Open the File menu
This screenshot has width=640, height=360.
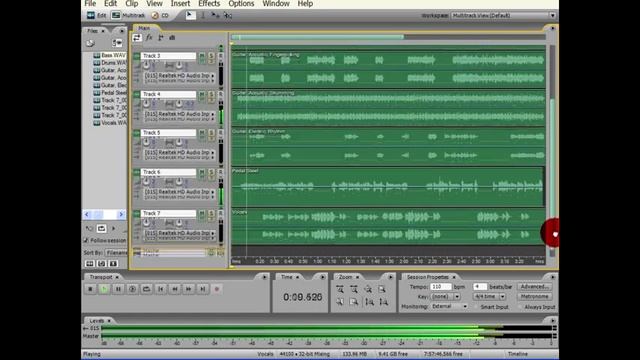pyautogui.click(x=90, y=4)
